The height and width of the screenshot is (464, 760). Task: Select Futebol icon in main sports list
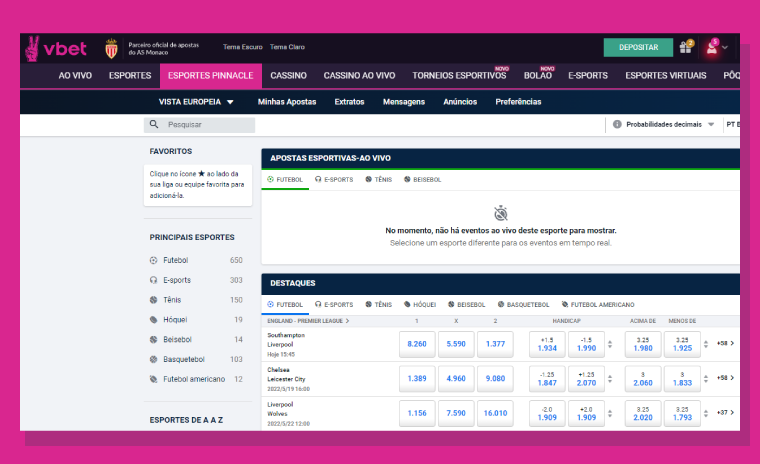(x=154, y=260)
